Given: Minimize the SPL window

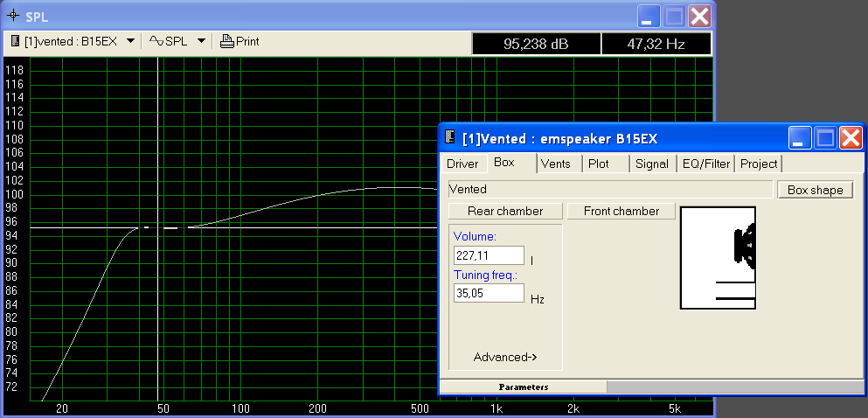Looking at the screenshot, I should pos(647,16).
